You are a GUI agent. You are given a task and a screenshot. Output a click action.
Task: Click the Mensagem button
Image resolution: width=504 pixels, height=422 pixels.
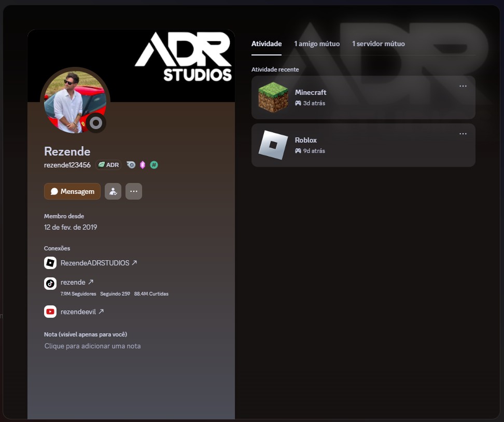click(x=72, y=191)
